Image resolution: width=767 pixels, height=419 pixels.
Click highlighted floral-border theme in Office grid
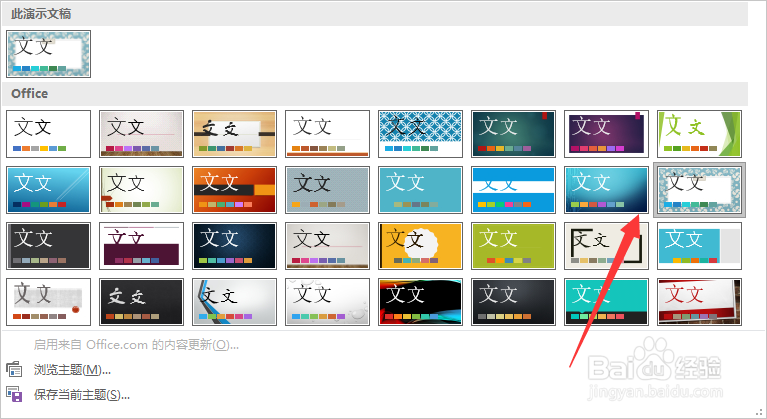699,190
